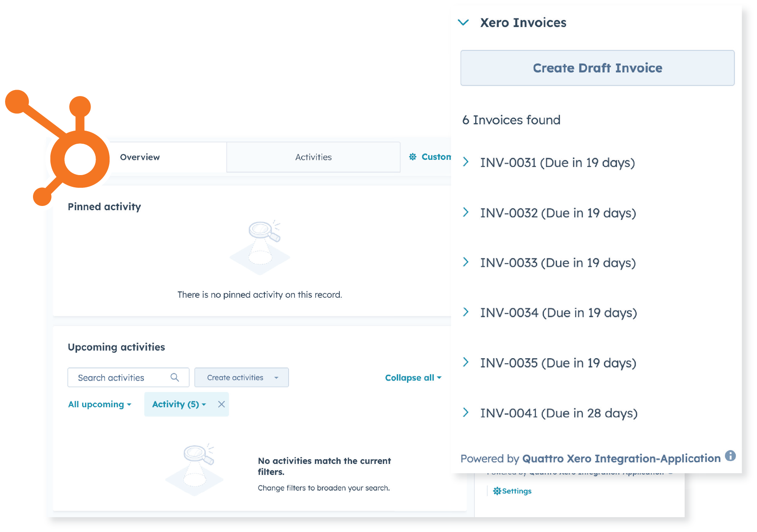Screen dimensions: 757x532
Task: Open Quattro Xero Integration-Application link
Action: coord(621,458)
